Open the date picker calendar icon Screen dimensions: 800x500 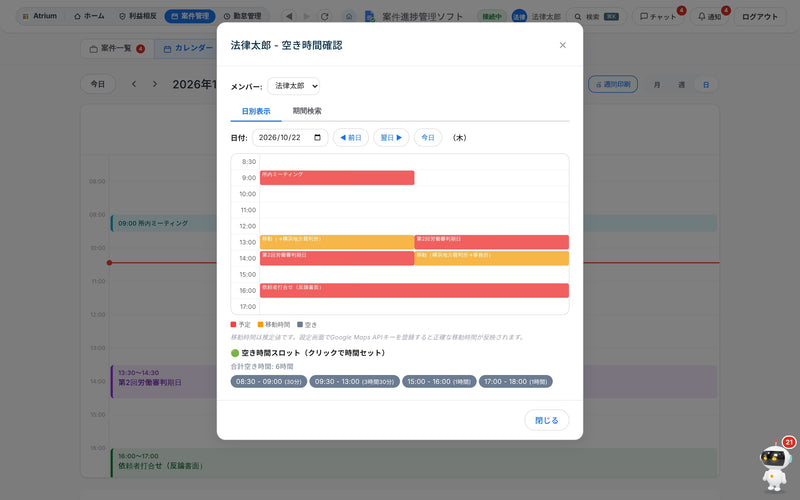317,138
